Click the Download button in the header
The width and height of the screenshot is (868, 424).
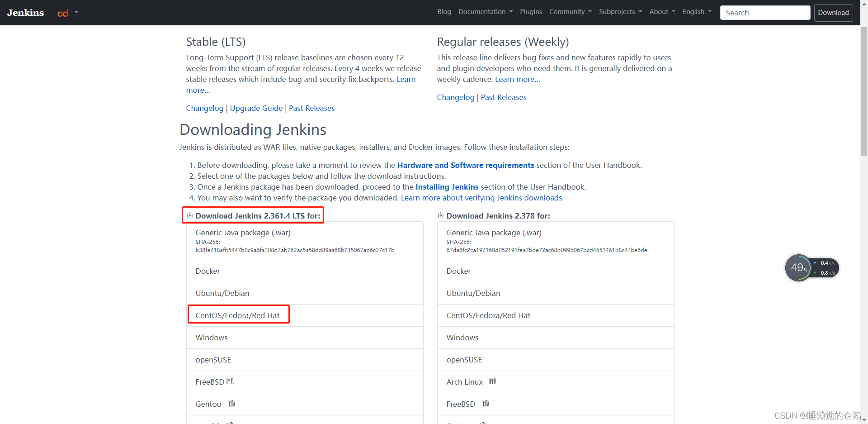coord(833,13)
